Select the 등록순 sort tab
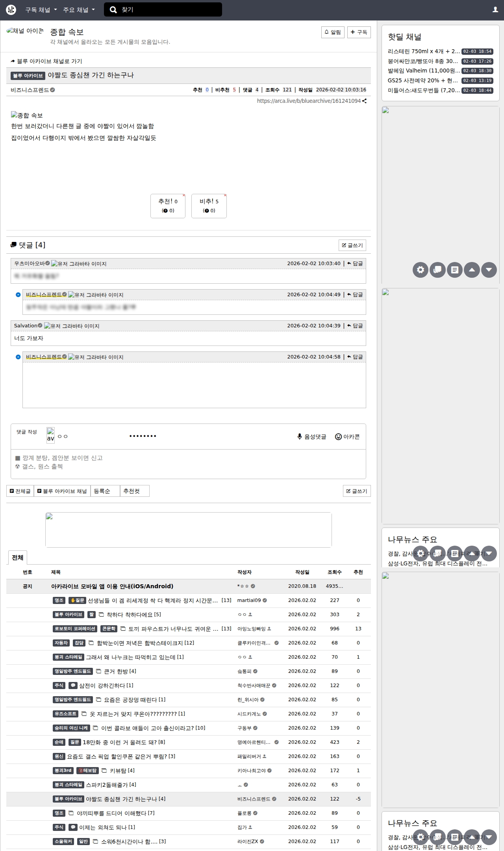The width and height of the screenshot is (504, 851). pos(105,491)
